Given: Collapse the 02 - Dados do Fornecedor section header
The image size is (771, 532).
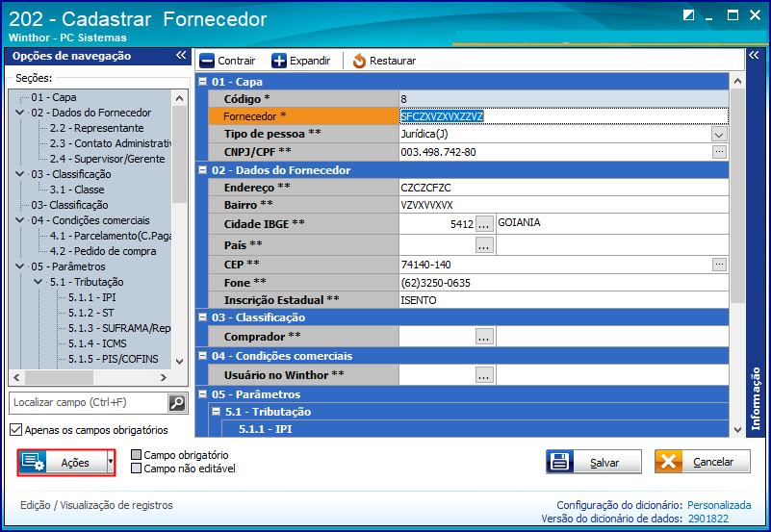Looking at the screenshot, I should (202, 170).
